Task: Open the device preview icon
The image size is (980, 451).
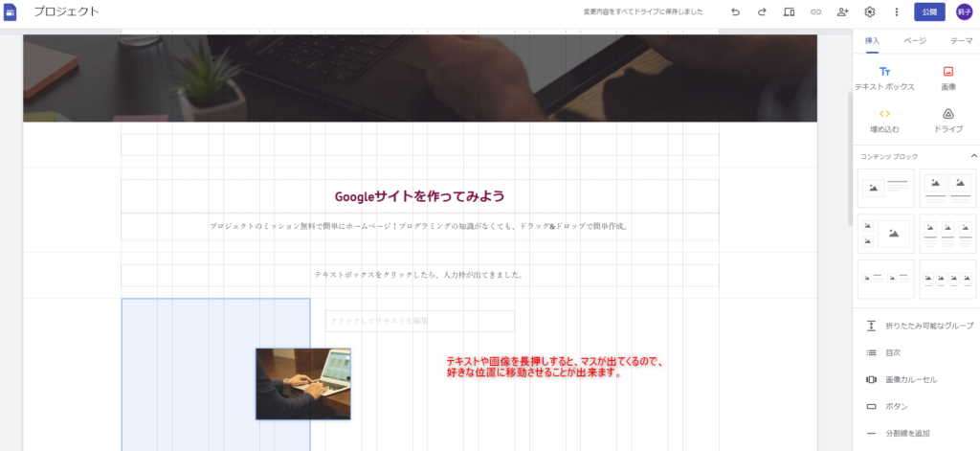Action: 789,12
